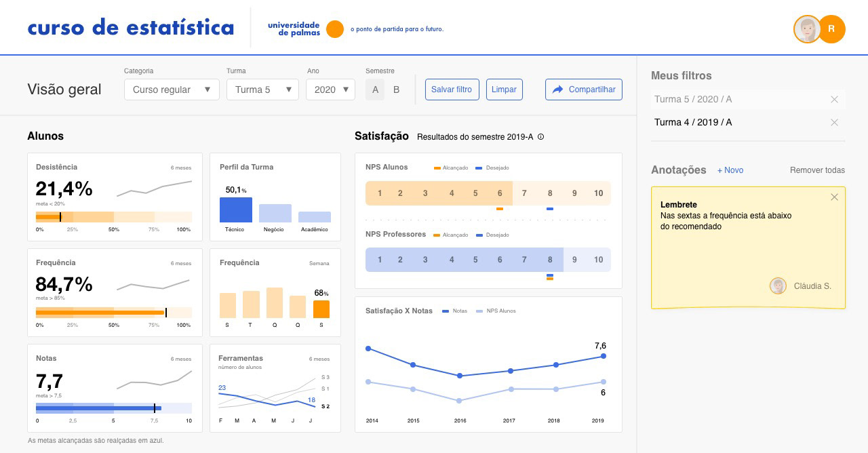Click the 2016 NPS Alunos data point
This screenshot has height=453, width=868.
point(460,401)
